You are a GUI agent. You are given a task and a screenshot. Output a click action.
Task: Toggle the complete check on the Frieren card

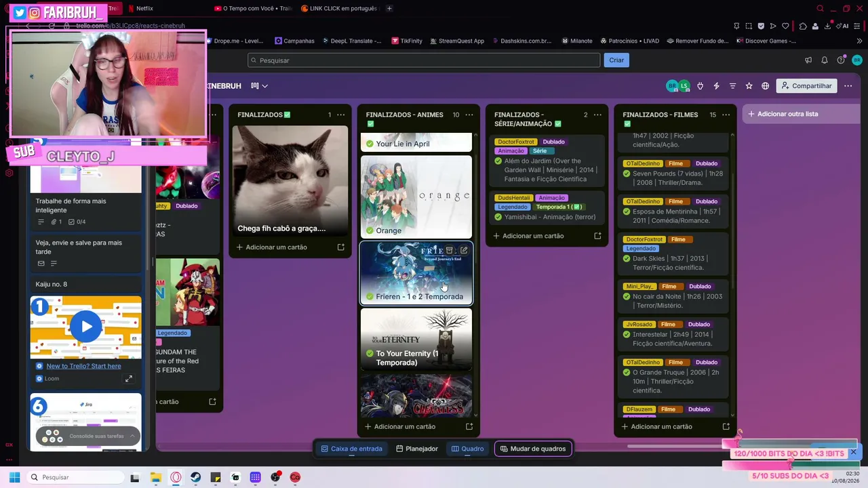[370, 296]
